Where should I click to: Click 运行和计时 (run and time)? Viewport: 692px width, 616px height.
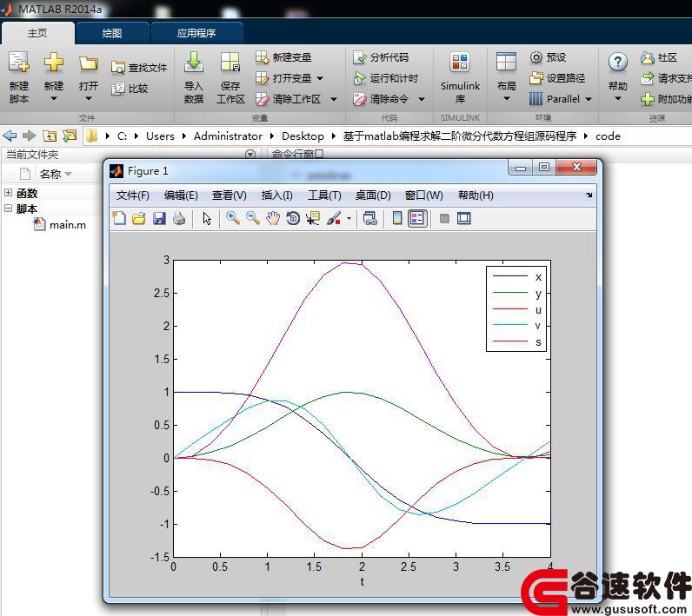click(385, 78)
